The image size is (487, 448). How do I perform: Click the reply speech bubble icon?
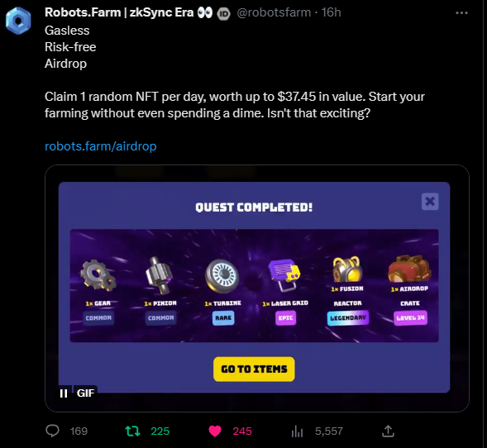(52, 431)
